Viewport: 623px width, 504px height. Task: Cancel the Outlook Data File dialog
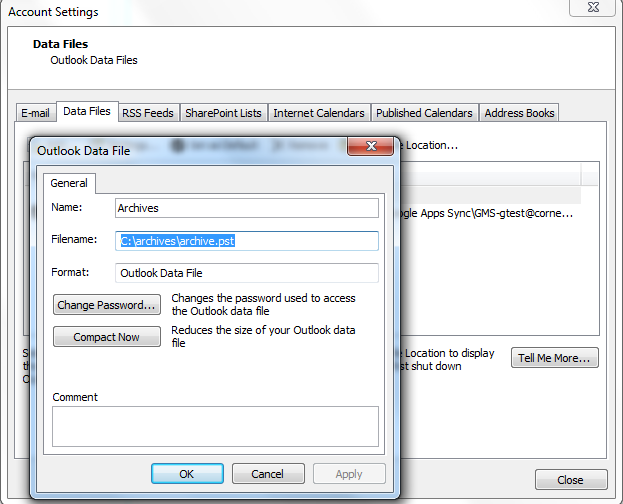(x=268, y=474)
